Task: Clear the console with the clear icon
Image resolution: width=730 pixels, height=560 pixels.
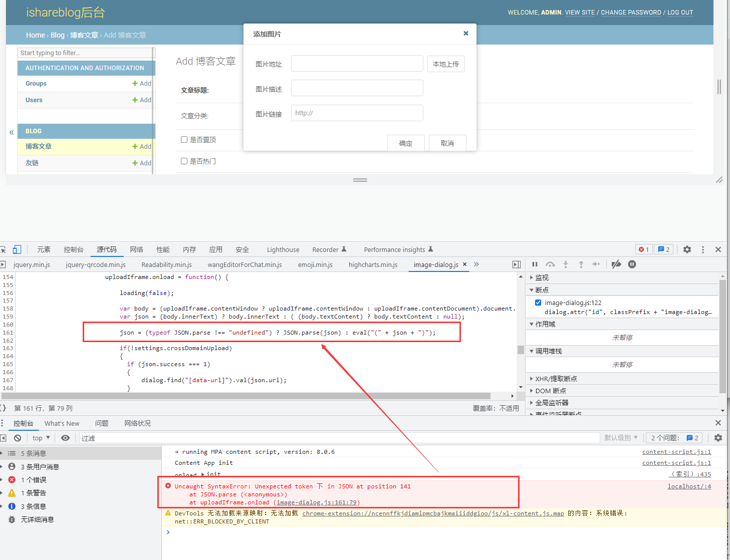Action: 18,438
